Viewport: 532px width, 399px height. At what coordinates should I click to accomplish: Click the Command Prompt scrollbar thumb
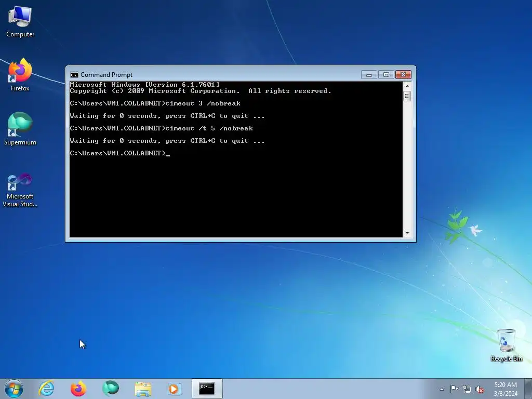[x=407, y=96]
